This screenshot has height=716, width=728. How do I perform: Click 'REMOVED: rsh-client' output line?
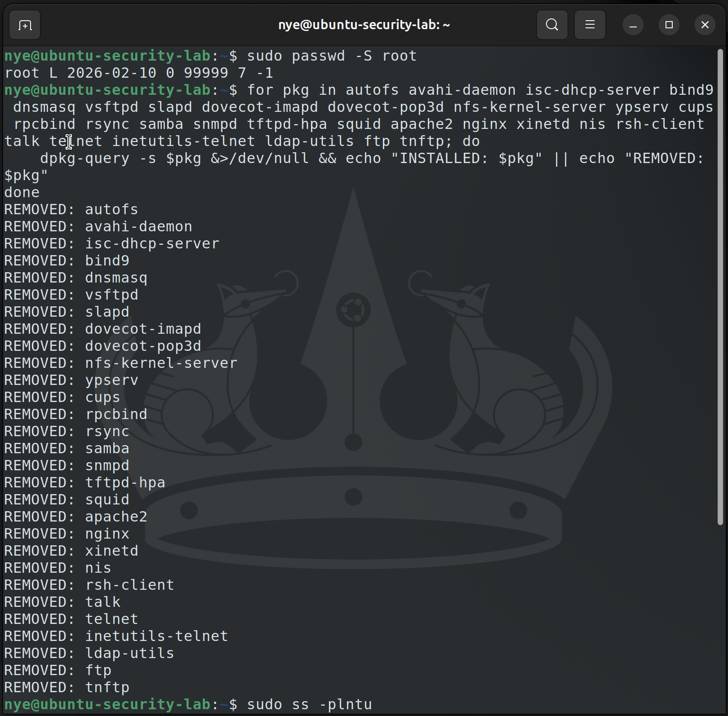tap(89, 585)
